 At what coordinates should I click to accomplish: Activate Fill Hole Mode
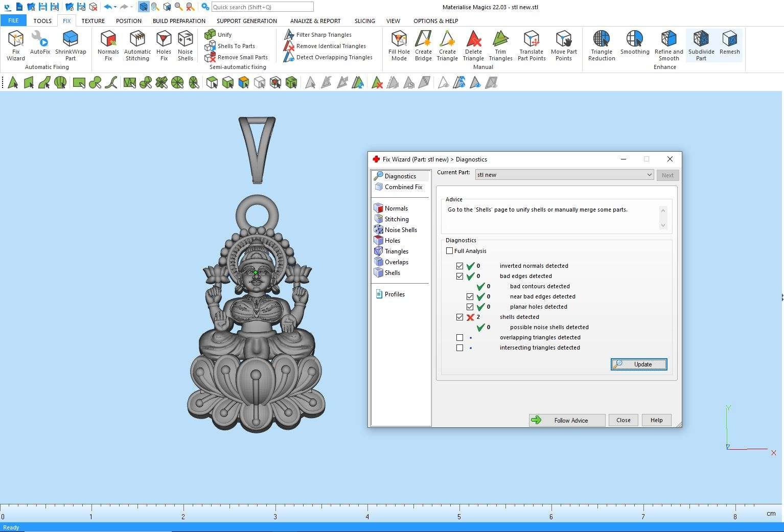coord(399,45)
